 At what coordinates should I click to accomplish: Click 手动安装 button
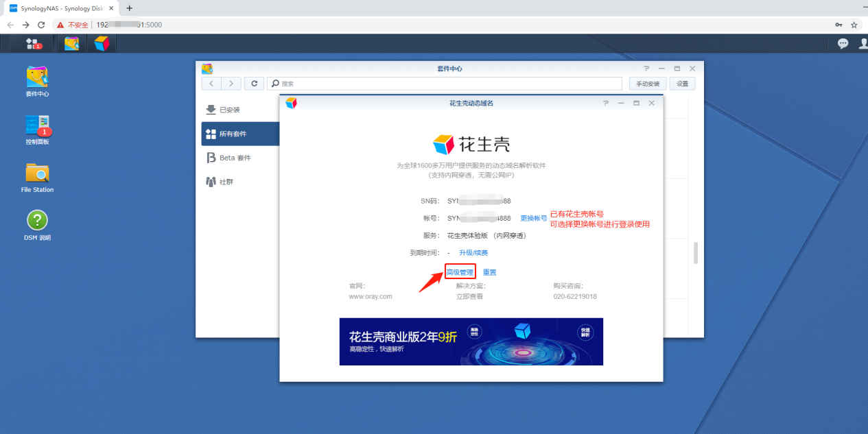[x=648, y=83]
